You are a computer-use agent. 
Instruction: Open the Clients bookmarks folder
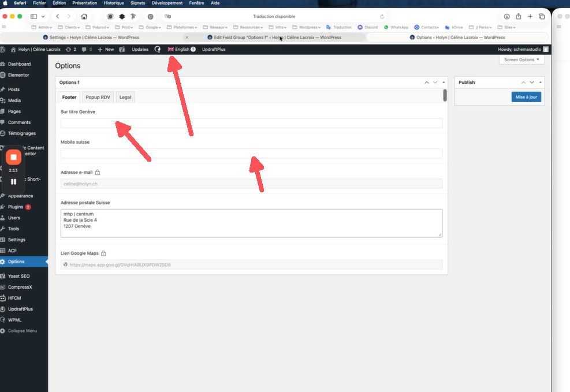(x=69, y=27)
